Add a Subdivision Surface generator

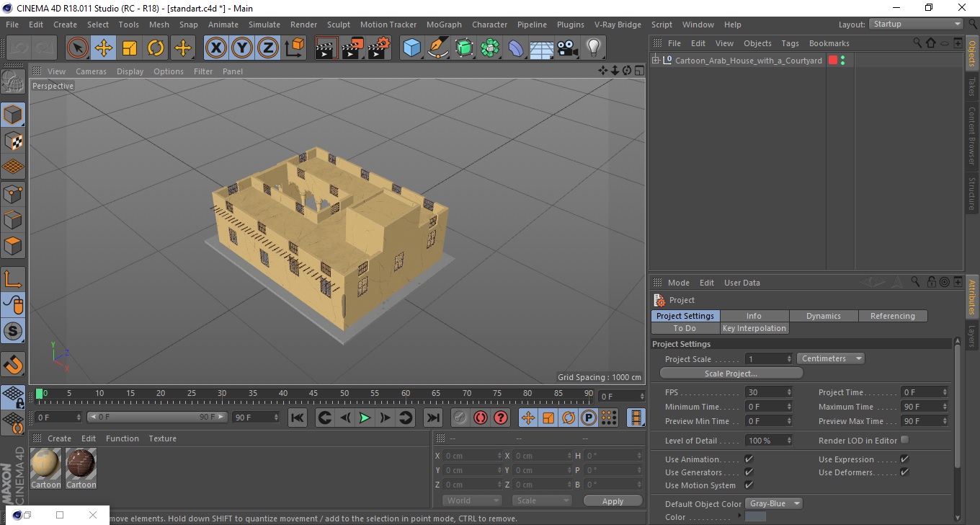(464, 48)
